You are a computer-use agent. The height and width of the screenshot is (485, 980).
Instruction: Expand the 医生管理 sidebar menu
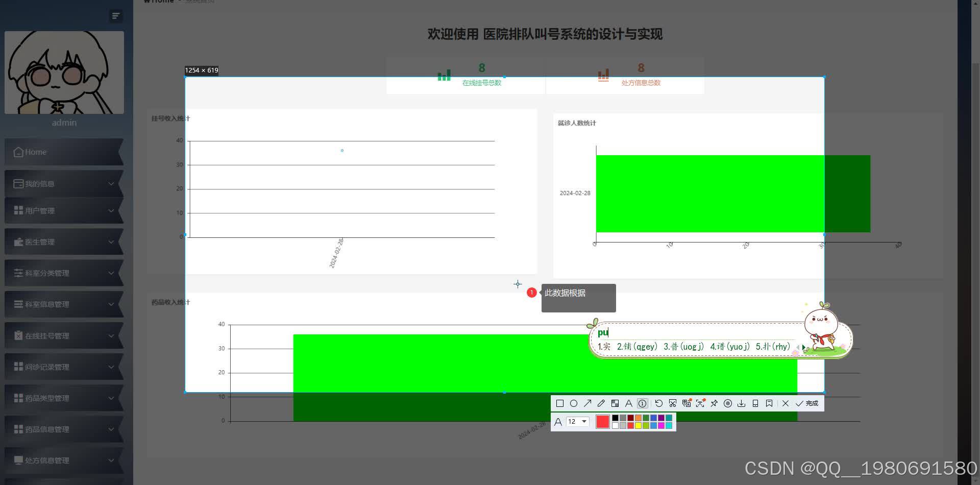tap(64, 241)
